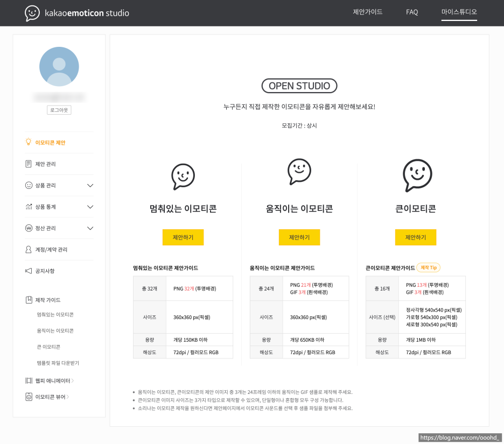Viewport: 504px width, 444px height.
Task: Click the speech bubble icon above 멈춰있는 이모티콘
Action: click(183, 177)
